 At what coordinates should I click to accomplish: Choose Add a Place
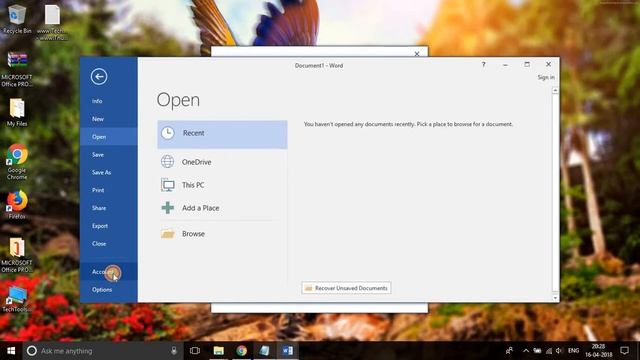222,208
